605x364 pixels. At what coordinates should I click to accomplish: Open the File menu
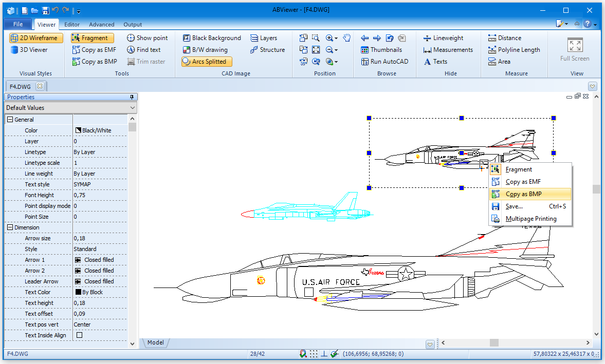coord(18,24)
